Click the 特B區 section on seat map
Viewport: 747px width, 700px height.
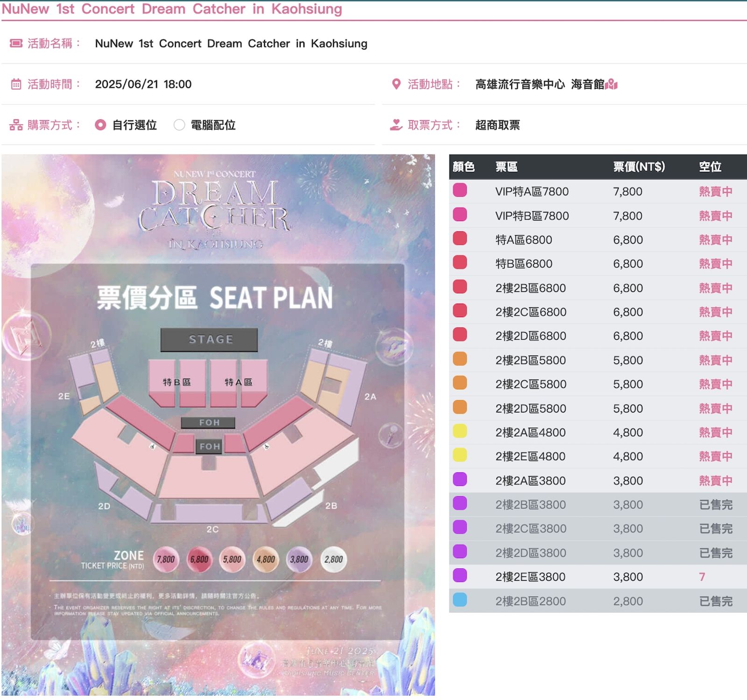tap(177, 382)
